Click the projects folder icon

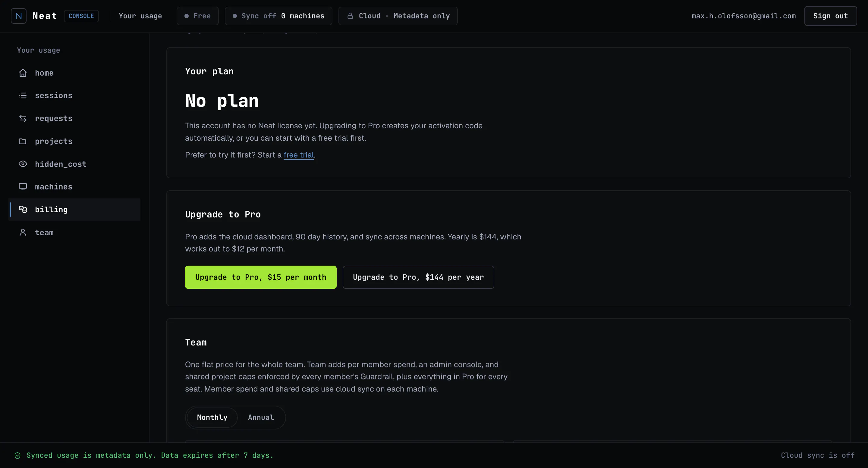(x=23, y=141)
